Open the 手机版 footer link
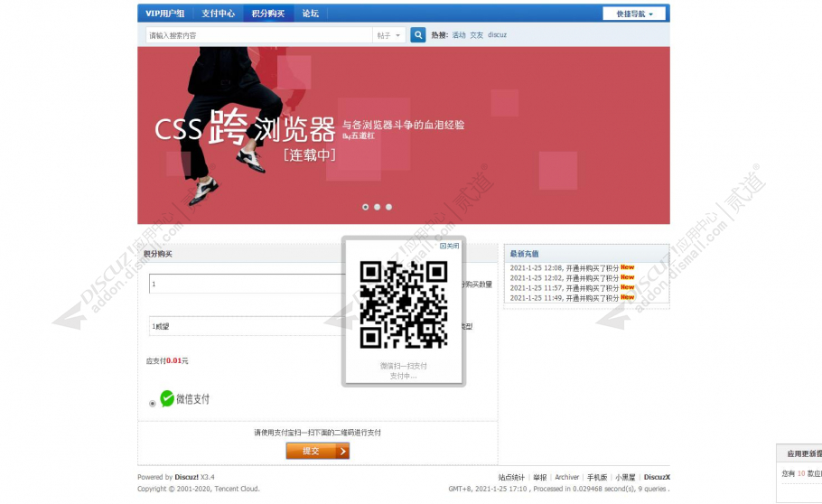Screen dimensions: 822x504 click(x=597, y=477)
